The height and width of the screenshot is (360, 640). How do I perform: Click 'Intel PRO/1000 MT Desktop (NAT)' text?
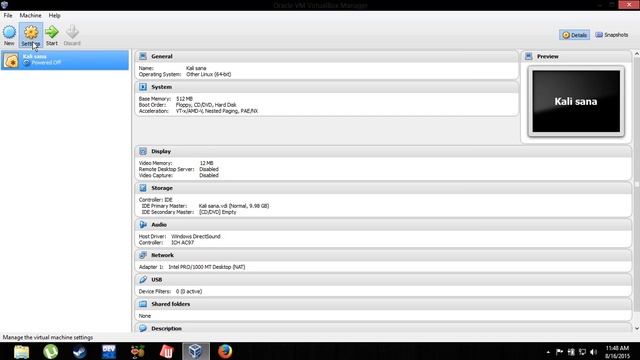207,267
